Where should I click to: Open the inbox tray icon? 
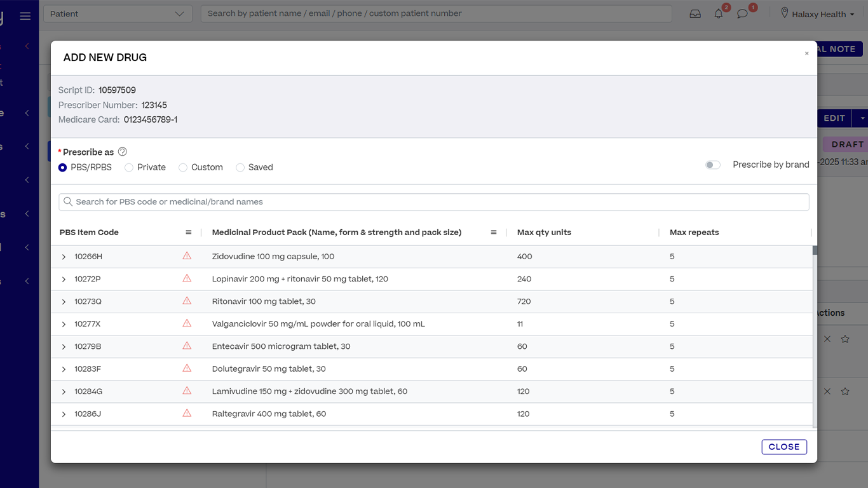click(x=695, y=14)
